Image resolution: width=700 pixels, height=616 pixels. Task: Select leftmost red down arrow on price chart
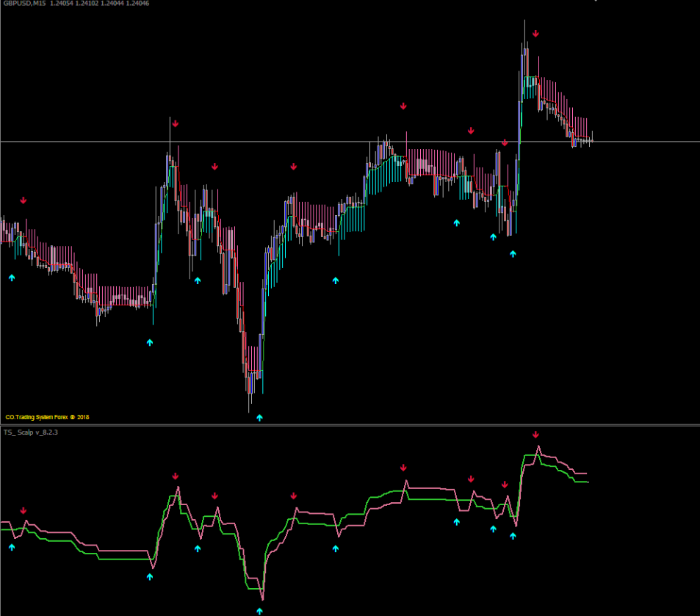coord(24,200)
